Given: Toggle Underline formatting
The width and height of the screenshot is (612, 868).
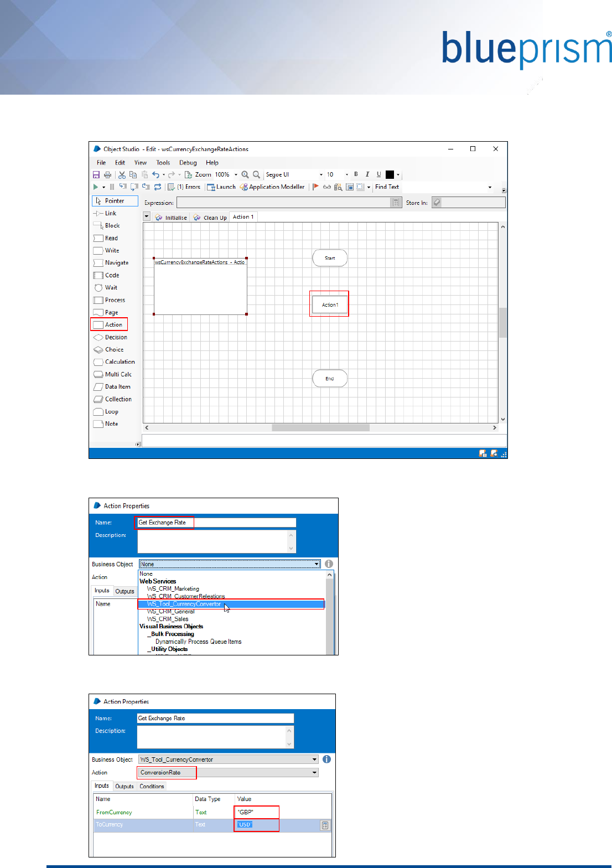Looking at the screenshot, I should click(x=379, y=174).
